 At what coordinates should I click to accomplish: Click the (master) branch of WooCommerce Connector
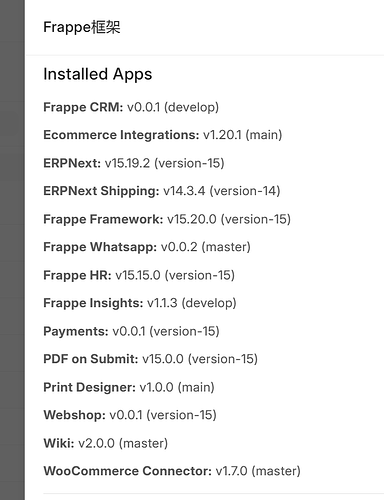(x=276, y=471)
